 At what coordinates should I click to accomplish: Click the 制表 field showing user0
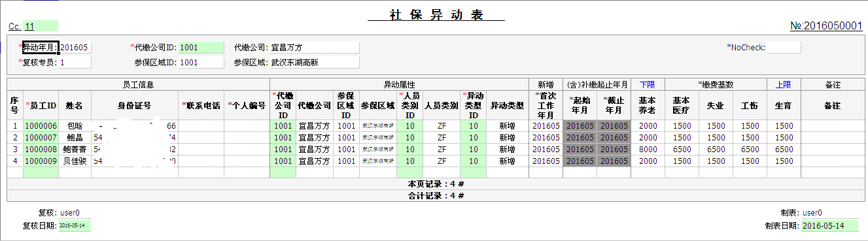pyautogui.click(x=830, y=212)
